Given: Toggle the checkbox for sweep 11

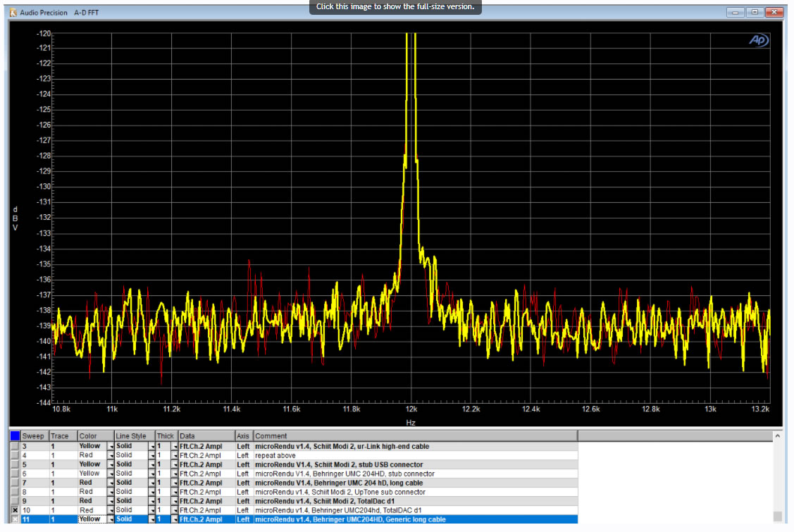Looking at the screenshot, I should point(15,519).
